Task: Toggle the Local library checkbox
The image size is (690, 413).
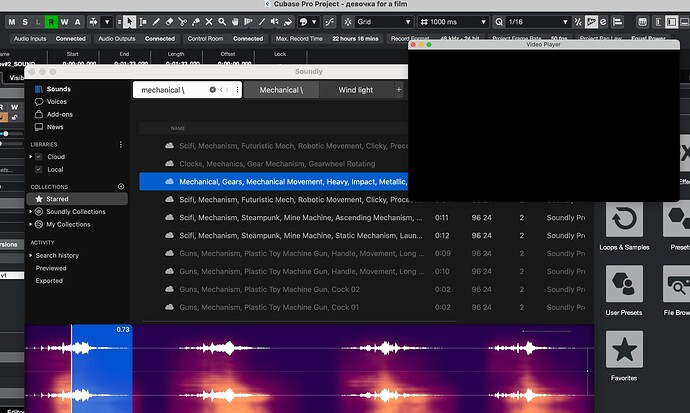Action: pyautogui.click(x=39, y=169)
